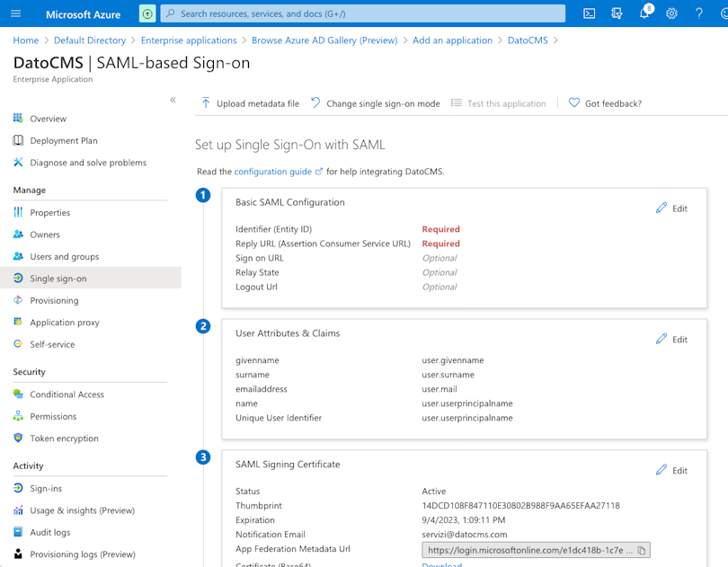Image resolution: width=728 pixels, height=567 pixels.
Task: Click the Properties bars icon
Action: (x=18, y=212)
